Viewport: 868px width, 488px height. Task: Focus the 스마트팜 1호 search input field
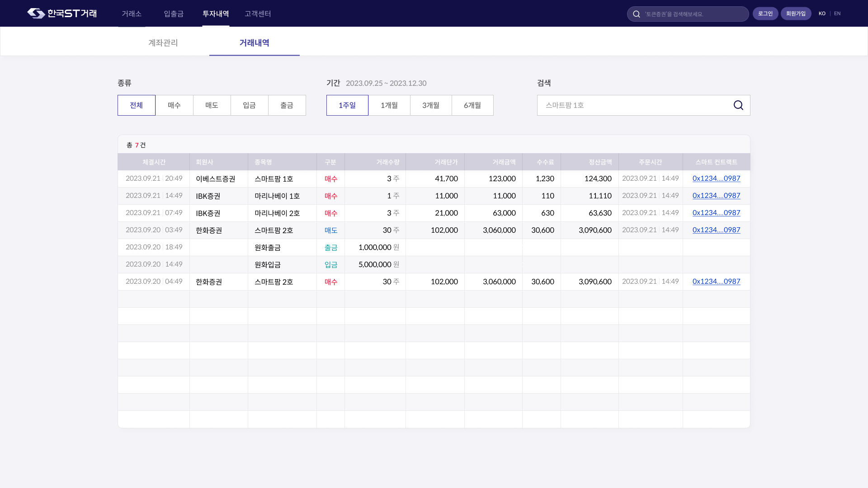pos(633,105)
